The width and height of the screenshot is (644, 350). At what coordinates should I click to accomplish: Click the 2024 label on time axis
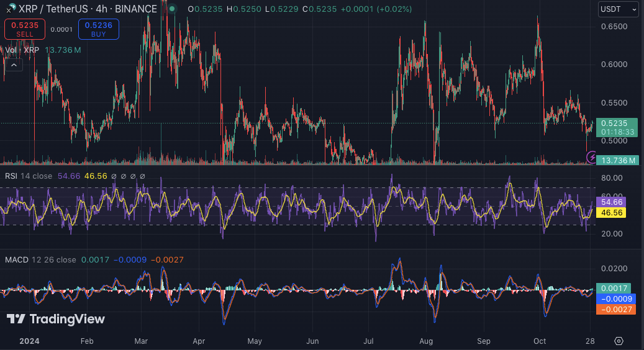click(30, 341)
